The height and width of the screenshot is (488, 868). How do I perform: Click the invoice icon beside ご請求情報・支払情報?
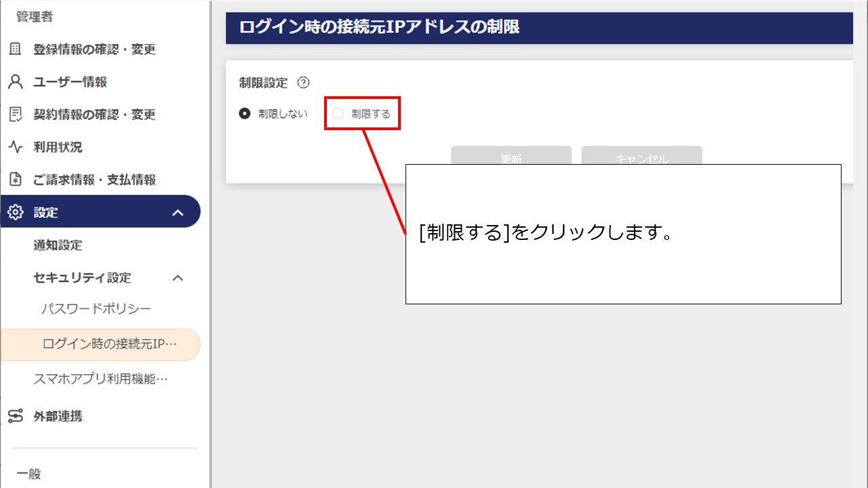click(15, 180)
